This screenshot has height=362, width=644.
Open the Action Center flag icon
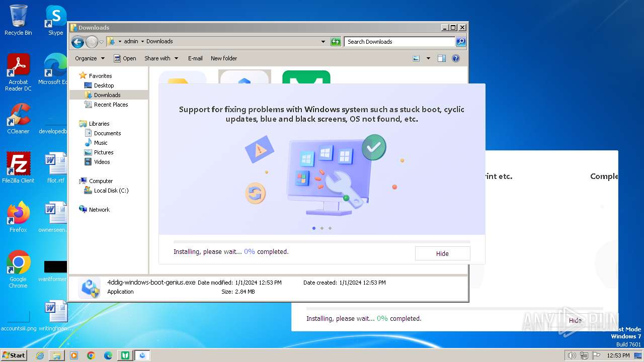(x=596, y=355)
